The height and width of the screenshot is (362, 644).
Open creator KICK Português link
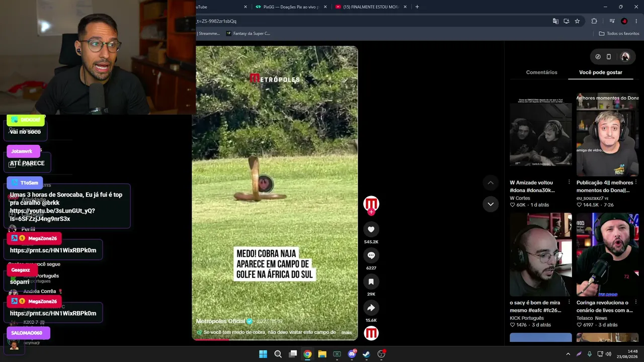pos(527,318)
